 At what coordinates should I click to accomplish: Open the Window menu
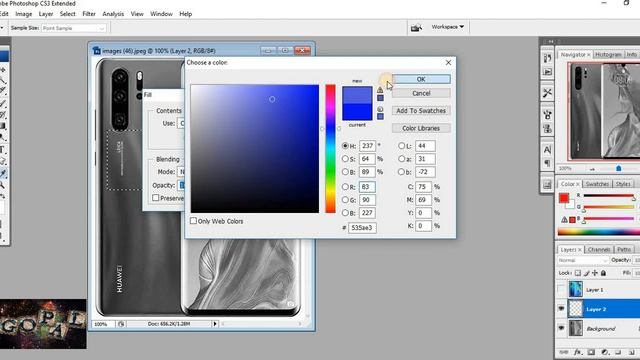(161, 14)
